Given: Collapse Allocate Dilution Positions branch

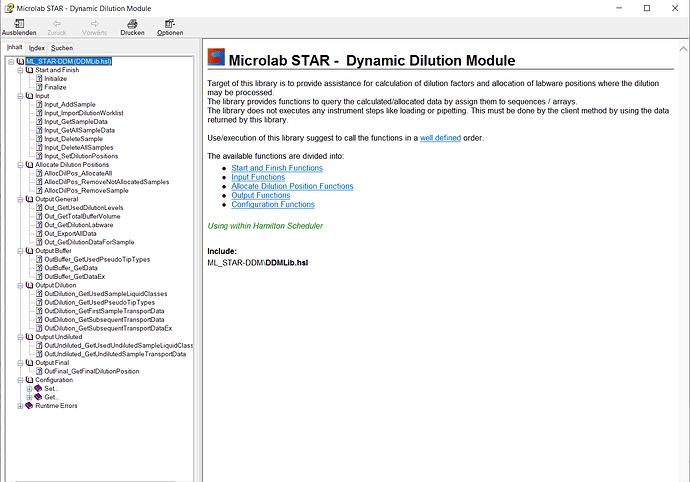Looking at the screenshot, I should click(20, 165).
